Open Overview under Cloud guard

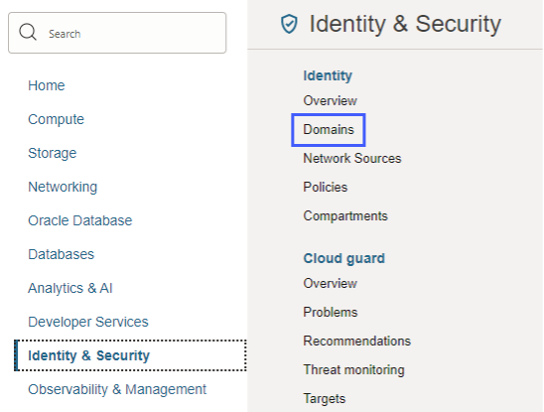(x=330, y=283)
